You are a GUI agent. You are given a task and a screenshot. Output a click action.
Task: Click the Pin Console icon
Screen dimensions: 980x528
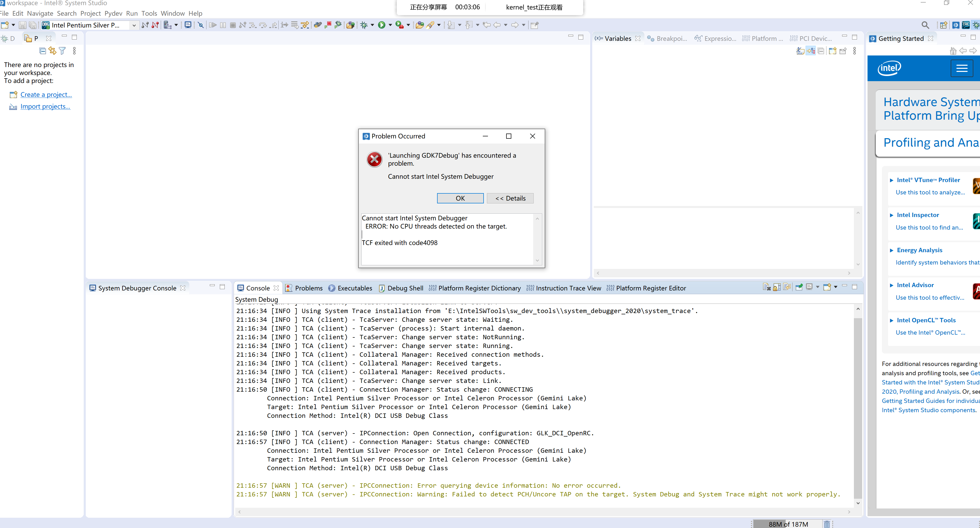(x=799, y=287)
